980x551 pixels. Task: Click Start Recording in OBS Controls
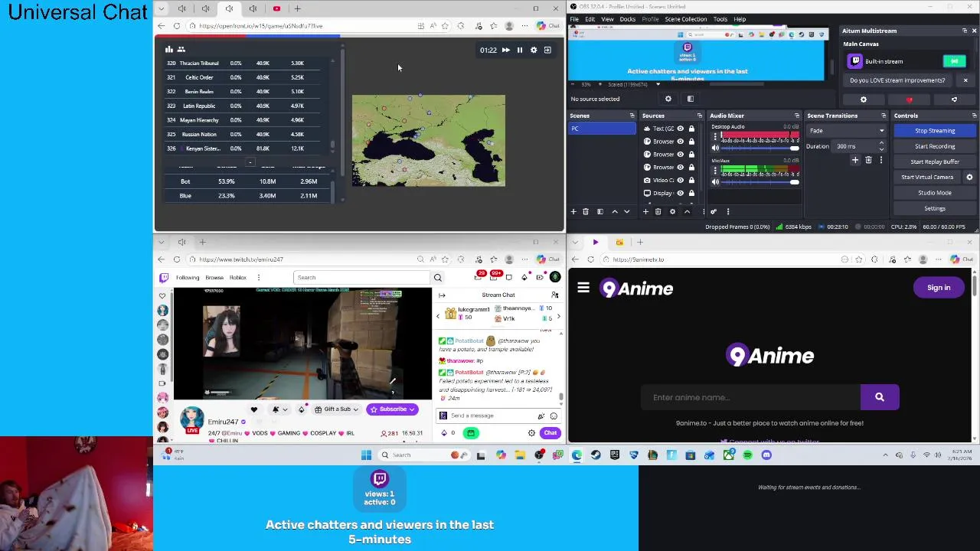935,146
